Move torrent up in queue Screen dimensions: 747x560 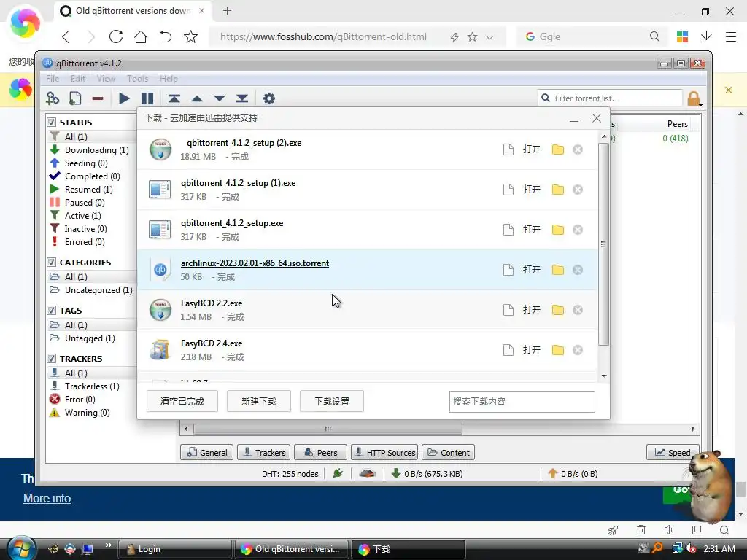tap(197, 98)
